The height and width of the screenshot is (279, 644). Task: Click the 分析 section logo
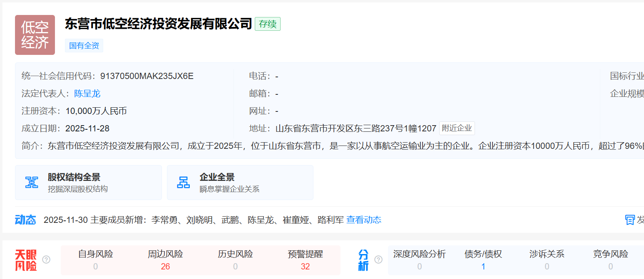click(363, 260)
